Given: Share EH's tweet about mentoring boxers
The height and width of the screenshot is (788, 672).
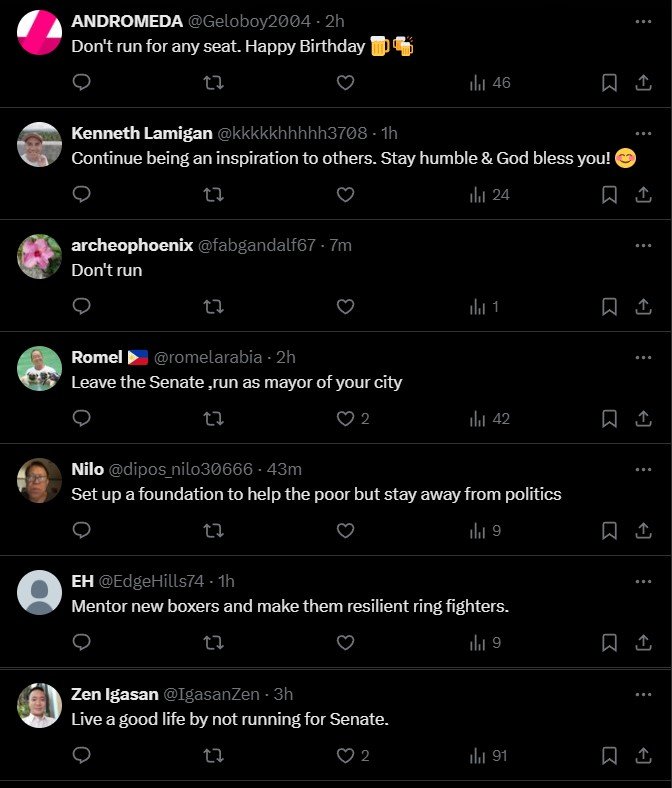Looking at the screenshot, I should (x=643, y=643).
